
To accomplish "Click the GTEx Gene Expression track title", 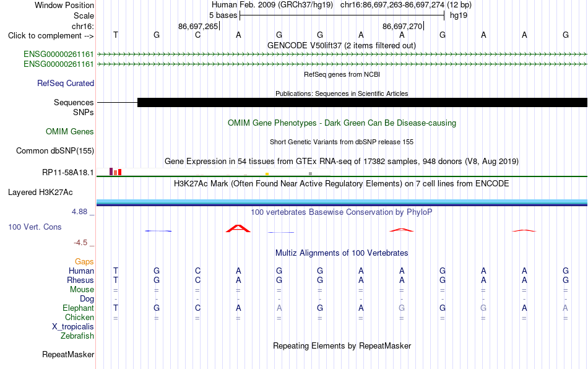I will coord(341,161).
